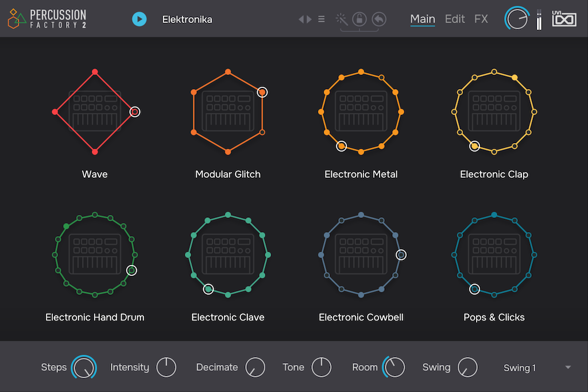Toggle the top step of Electronic Metal ring
The height and width of the screenshot is (392, 588).
[361, 72]
